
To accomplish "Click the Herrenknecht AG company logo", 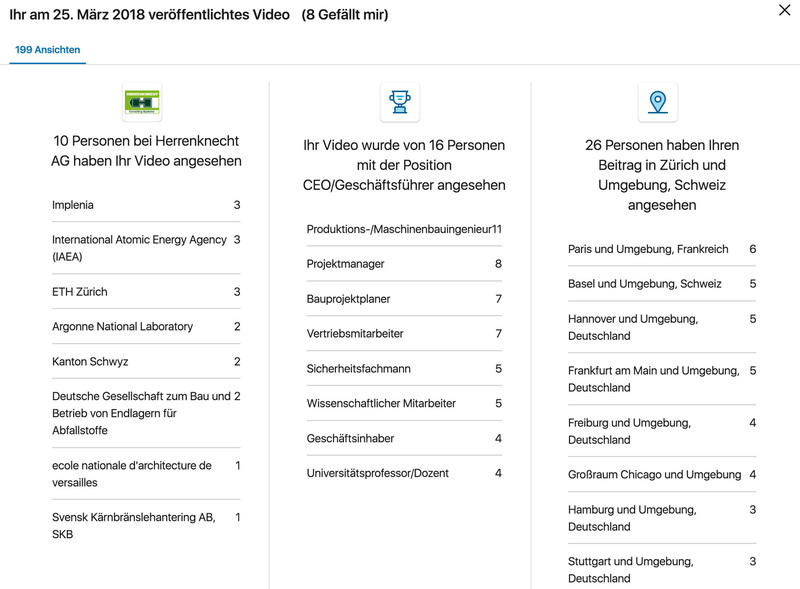I will point(142,101).
